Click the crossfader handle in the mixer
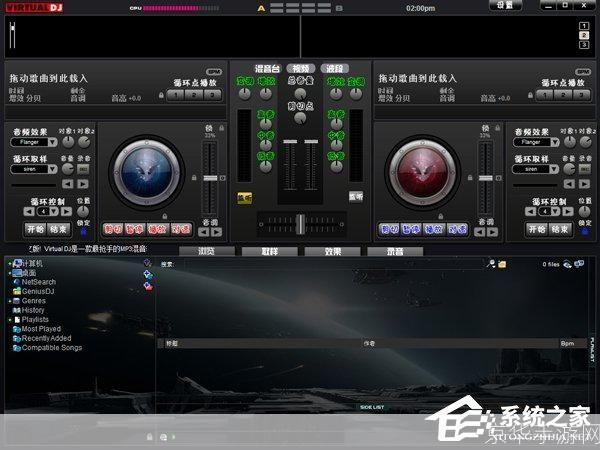Viewport: 600px width, 450px height. [301, 224]
